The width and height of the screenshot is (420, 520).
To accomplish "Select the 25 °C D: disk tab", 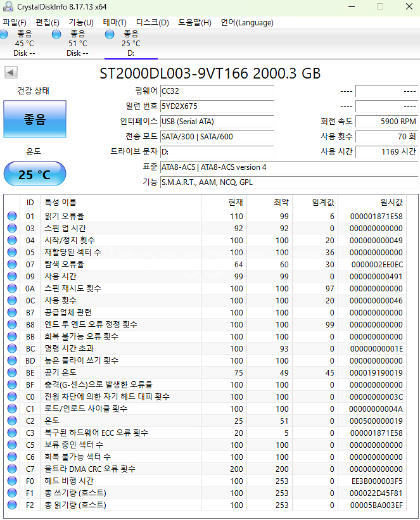I will click(130, 44).
